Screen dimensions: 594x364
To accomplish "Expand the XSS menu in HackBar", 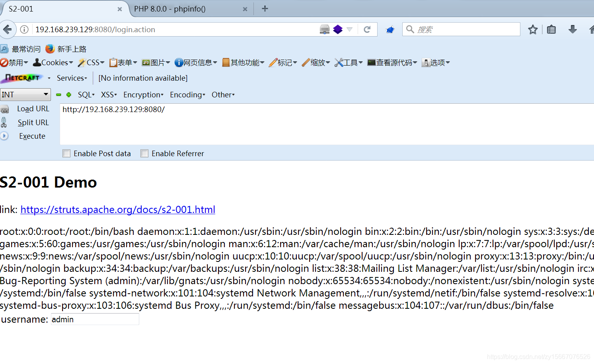I will coord(109,95).
